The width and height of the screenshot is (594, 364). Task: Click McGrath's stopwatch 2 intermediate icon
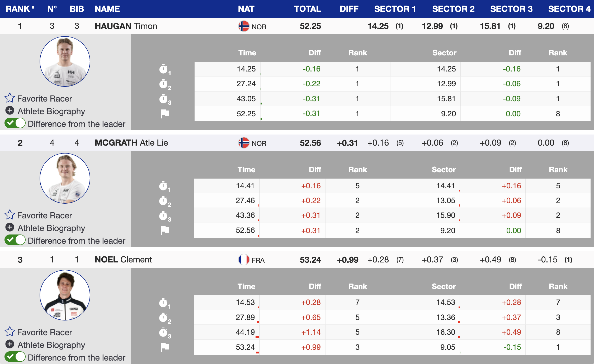pos(163,201)
